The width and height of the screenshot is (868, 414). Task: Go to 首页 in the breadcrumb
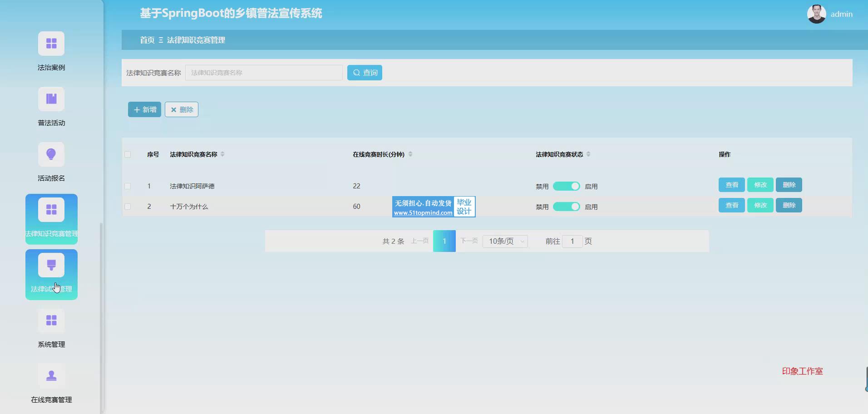tap(147, 40)
